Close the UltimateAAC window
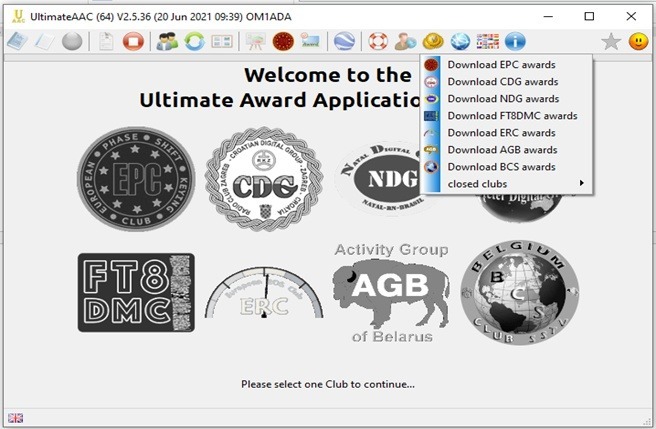656x429 pixels. [x=631, y=16]
